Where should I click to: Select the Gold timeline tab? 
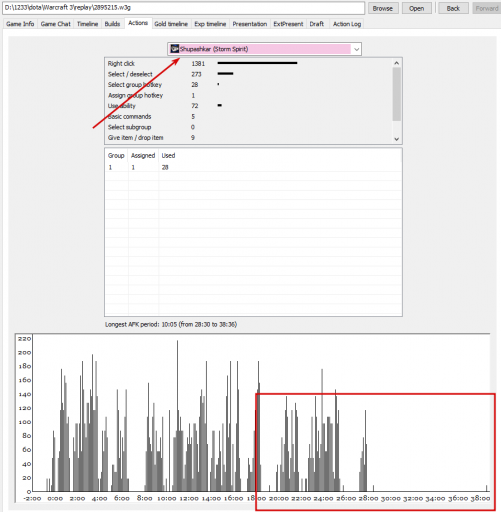pos(171,24)
